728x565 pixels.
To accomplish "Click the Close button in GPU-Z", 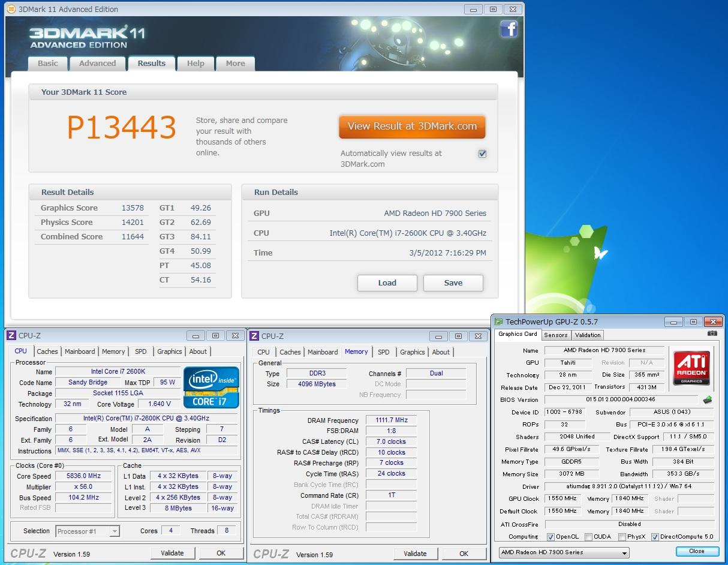I will [697, 551].
